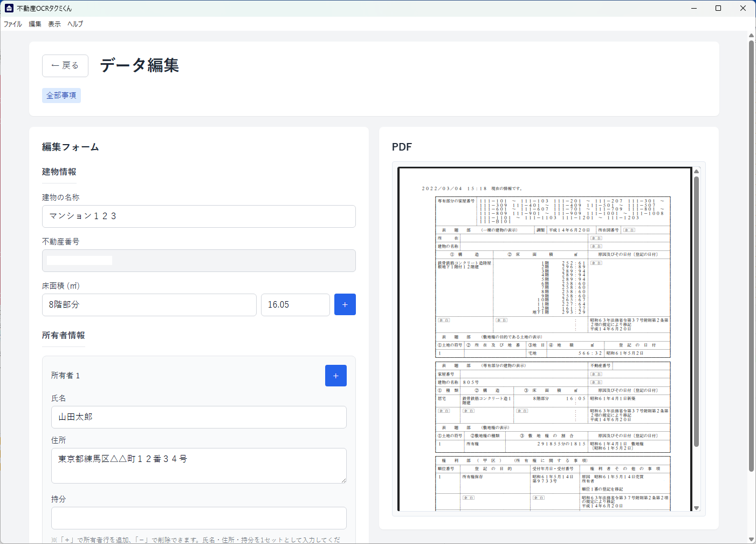The image size is (756, 544).
Task: Click the 建物の名称 input field
Action: 198,216
